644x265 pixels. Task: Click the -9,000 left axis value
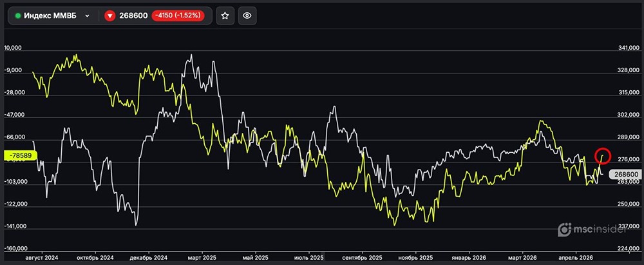coord(12,70)
